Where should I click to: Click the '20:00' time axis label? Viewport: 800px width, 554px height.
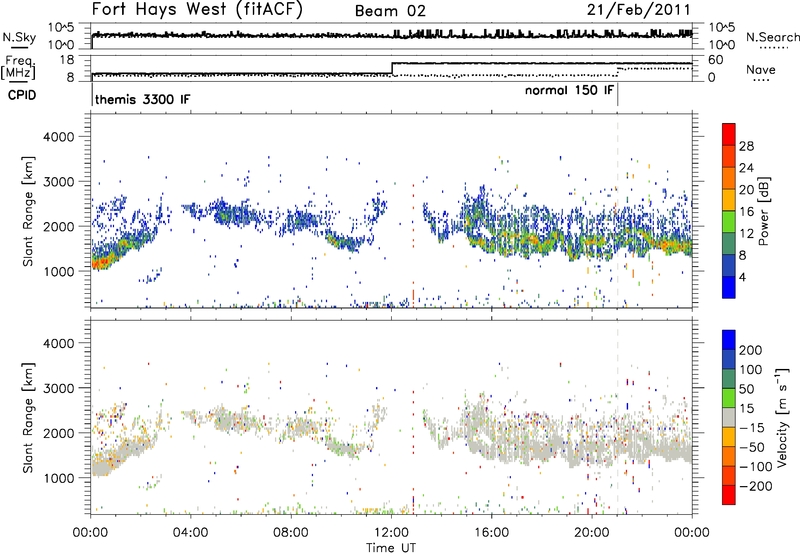(592, 533)
